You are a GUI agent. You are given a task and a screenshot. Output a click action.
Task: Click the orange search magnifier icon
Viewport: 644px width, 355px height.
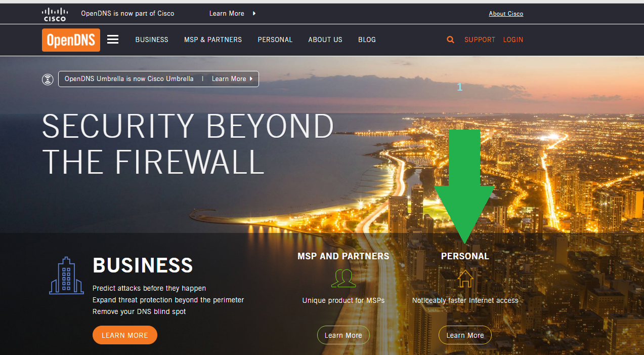pyautogui.click(x=450, y=40)
